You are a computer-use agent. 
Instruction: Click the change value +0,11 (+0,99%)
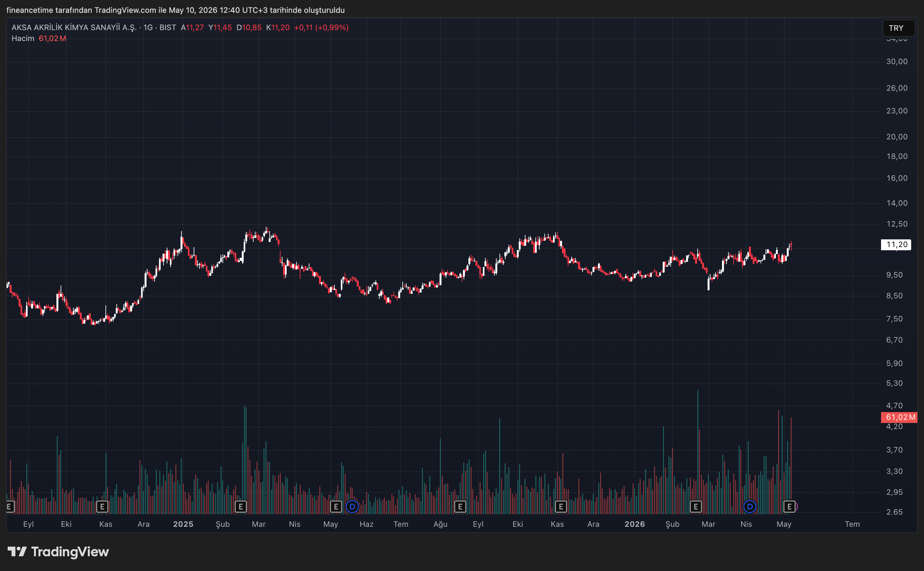tap(321, 28)
